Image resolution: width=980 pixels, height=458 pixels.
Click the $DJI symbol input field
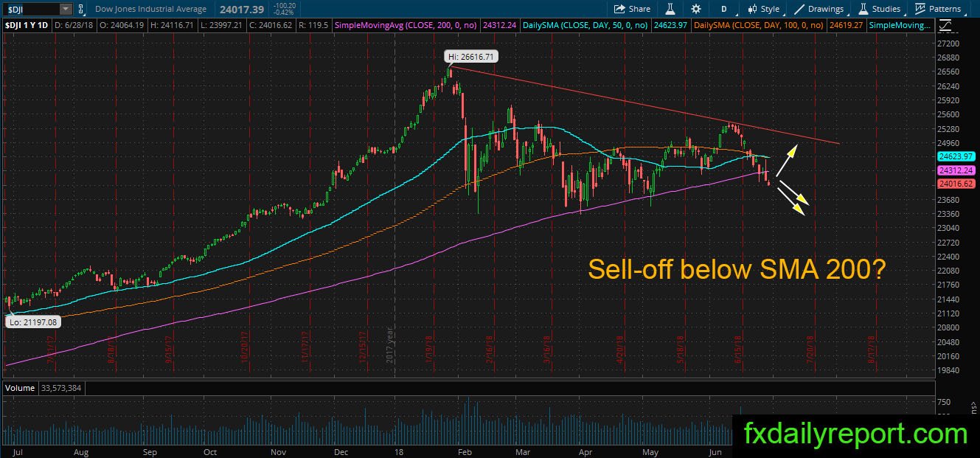tap(30, 9)
